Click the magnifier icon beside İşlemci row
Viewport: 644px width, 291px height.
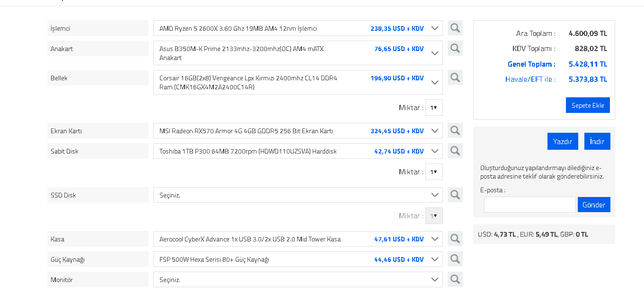(x=455, y=28)
